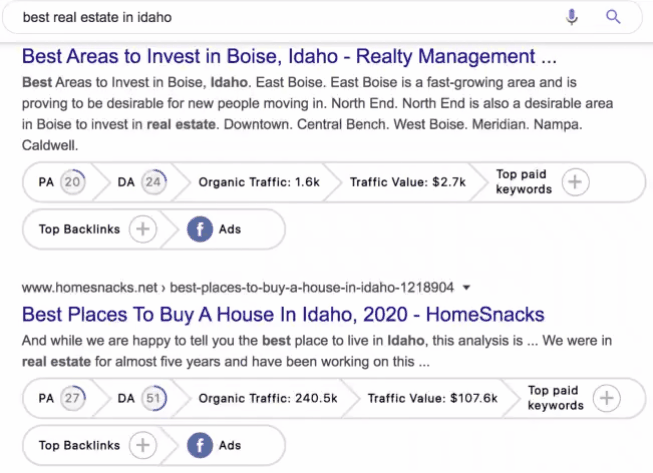Click DA 24 score circle
653x473 pixels.
click(x=153, y=182)
